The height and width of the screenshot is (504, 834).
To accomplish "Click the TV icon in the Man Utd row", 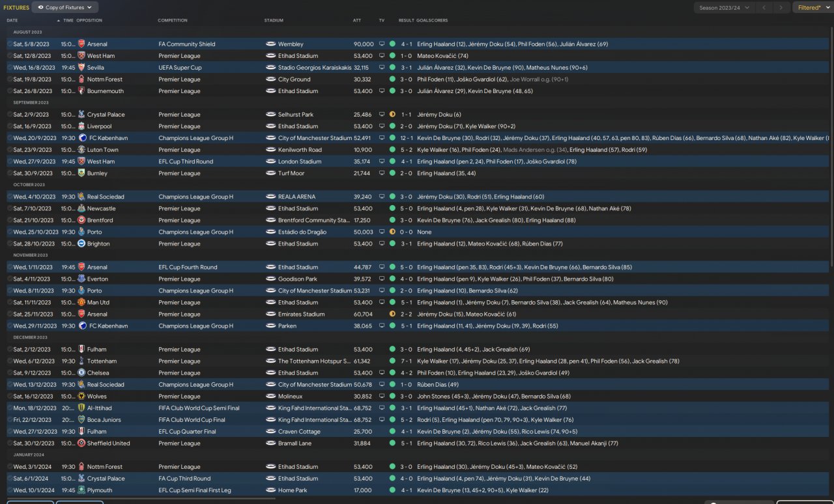I will pos(382,302).
